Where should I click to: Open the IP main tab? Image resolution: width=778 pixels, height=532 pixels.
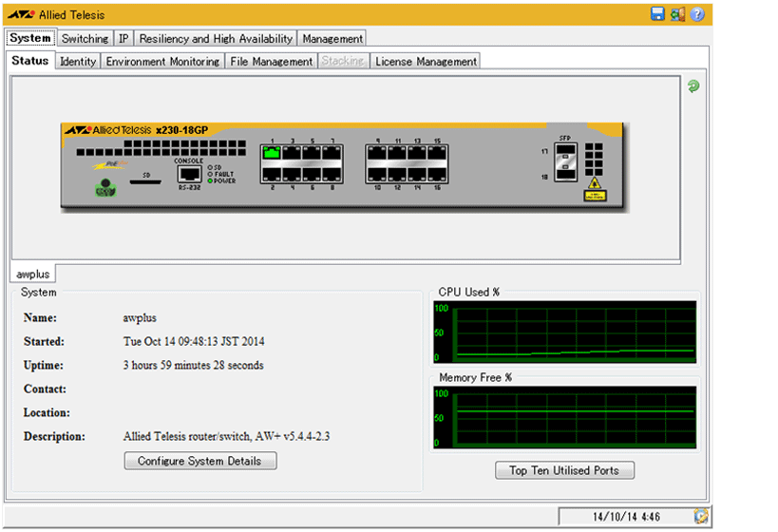tap(123, 38)
